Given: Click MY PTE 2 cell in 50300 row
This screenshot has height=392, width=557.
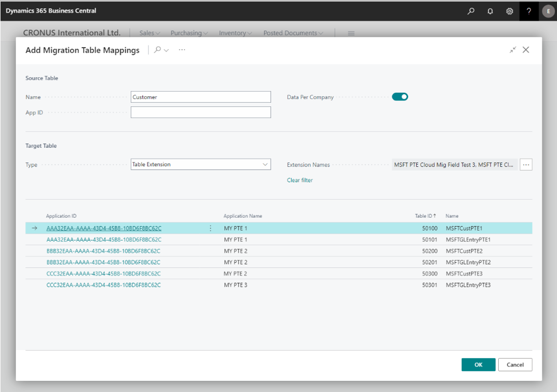Looking at the screenshot, I should click(x=235, y=273).
